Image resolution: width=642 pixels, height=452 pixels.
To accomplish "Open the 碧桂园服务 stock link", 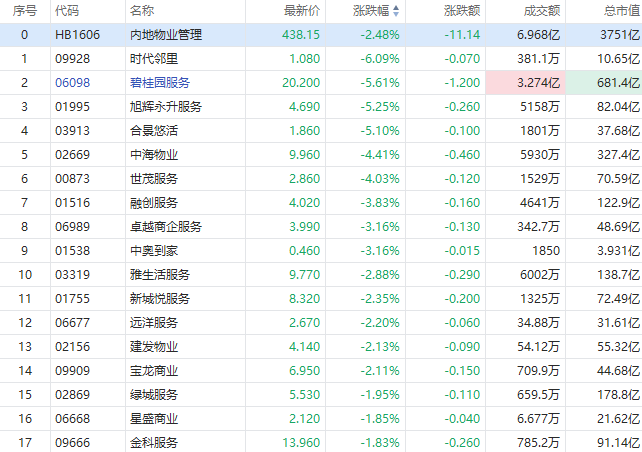I will pos(160,83).
